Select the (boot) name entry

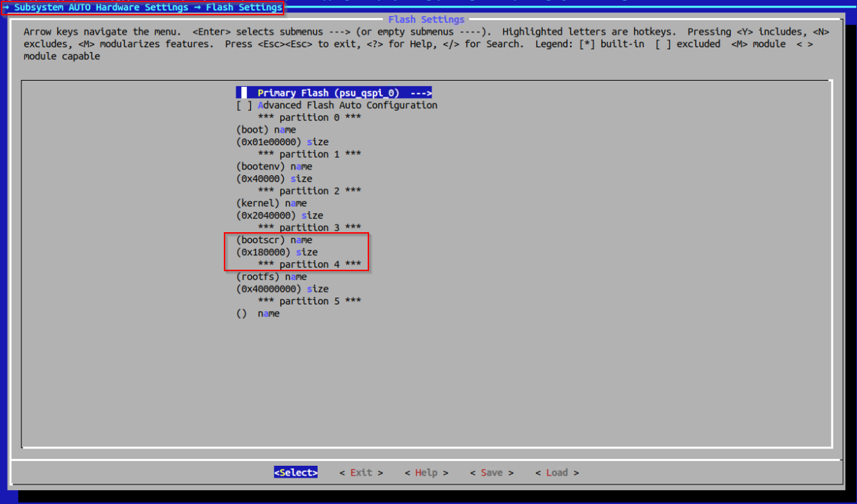coord(266,130)
